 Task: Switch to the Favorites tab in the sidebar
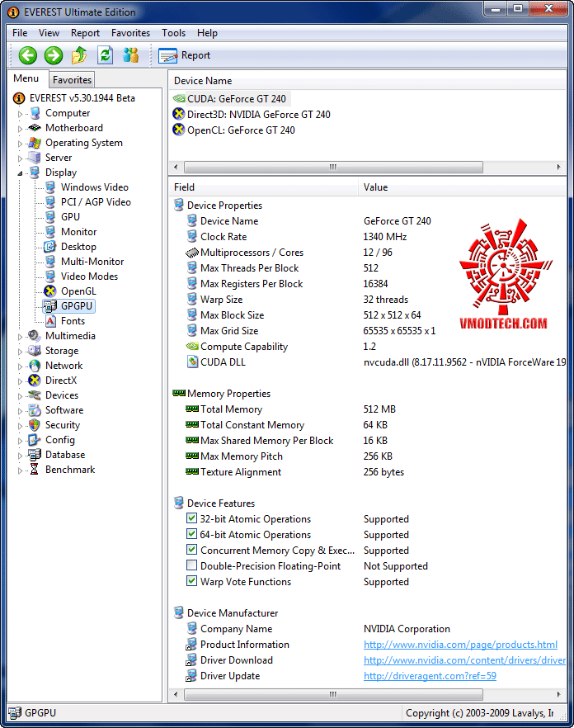pyautogui.click(x=72, y=80)
